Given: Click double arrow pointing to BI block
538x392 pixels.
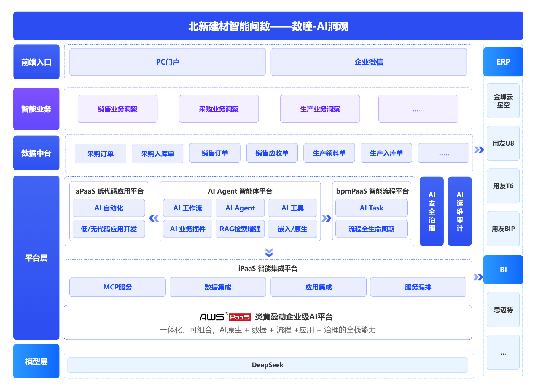Looking at the screenshot, I should click(x=478, y=277).
